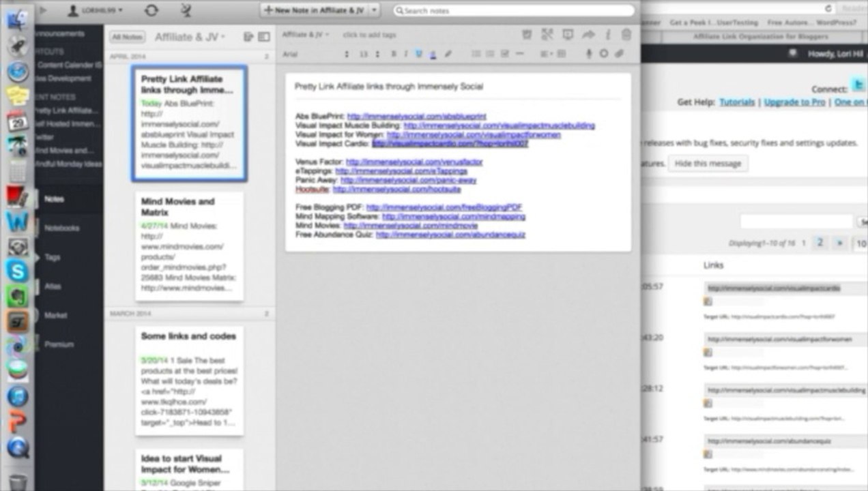Click the Twitter connect icon in browser
The width and height of the screenshot is (868, 491).
(x=858, y=85)
